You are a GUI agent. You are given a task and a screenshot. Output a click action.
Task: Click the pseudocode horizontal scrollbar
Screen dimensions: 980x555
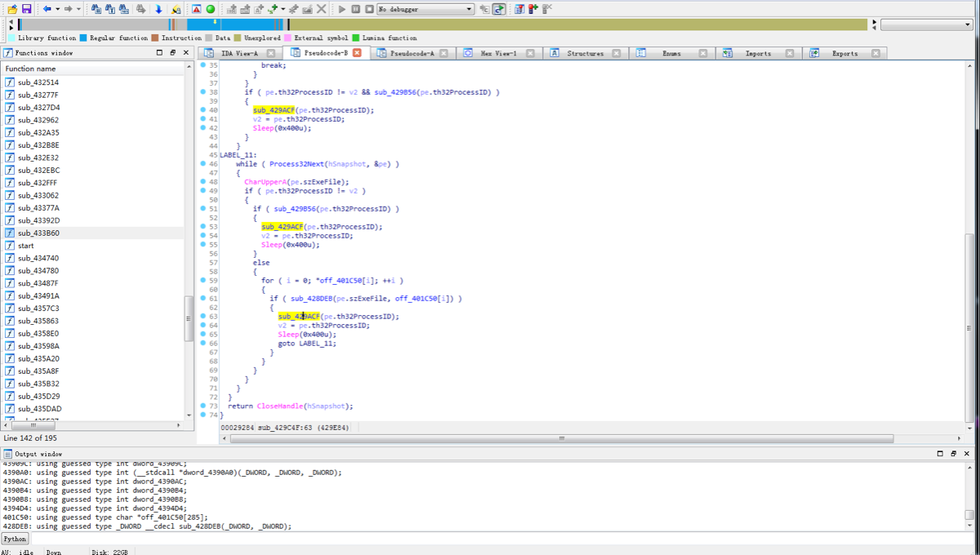tap(563, 438)
